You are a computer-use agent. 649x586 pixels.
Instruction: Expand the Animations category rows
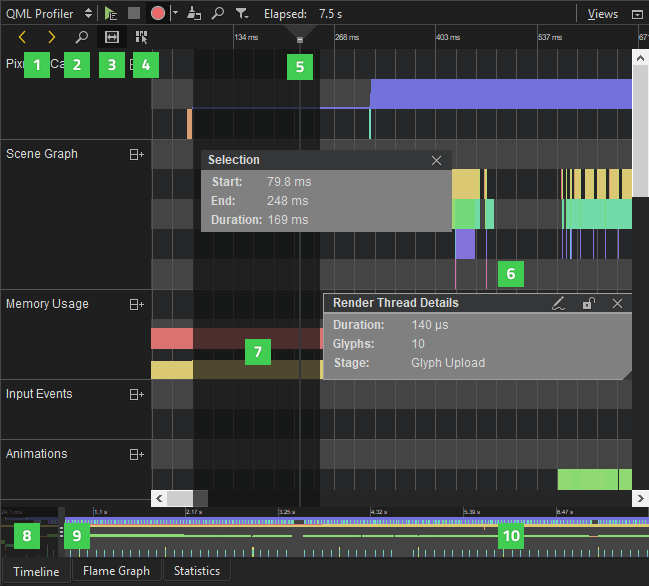pyautogui.click(x=137, y=454)
